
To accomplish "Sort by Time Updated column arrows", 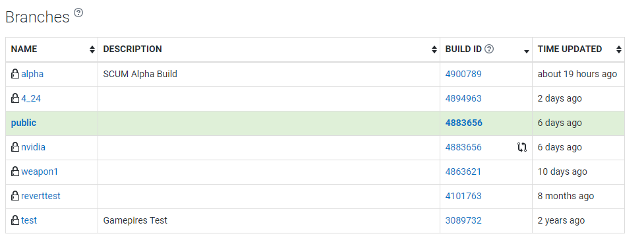I will click(x=618, y=50).
